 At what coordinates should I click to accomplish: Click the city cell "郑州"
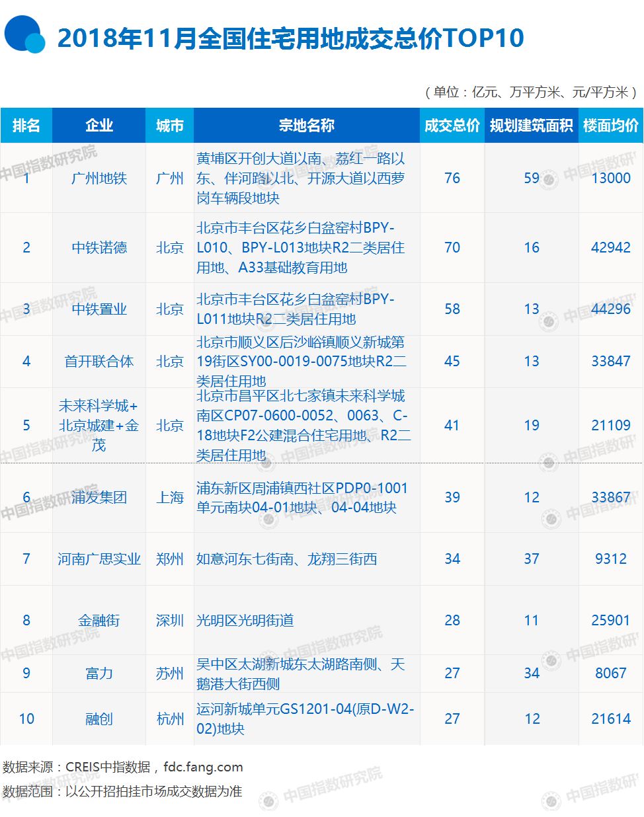coord(170,559)
